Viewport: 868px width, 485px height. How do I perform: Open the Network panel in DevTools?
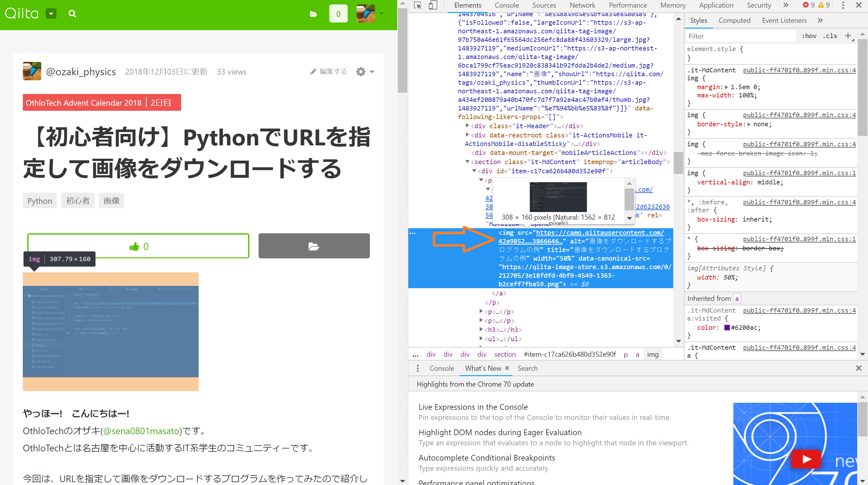click(582, 5)
